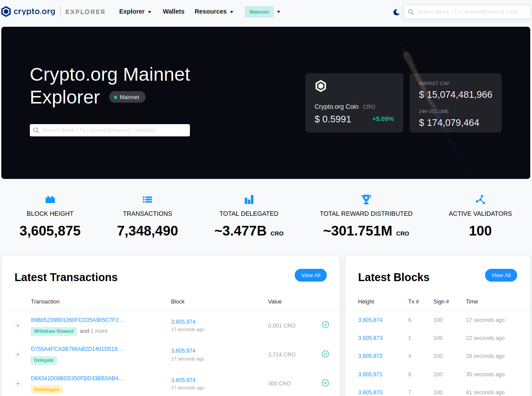Click the '22 seconds ago' block time
Screen dimensions: 532x396
tap(485, 338)
